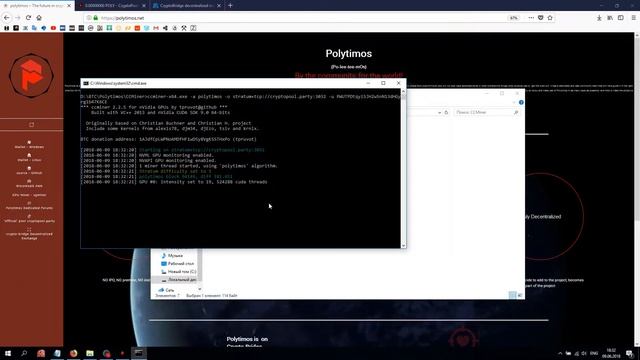Open the Wallet - Windows link
The width and height of the screenshot is (640, 360).
tap(29, 144)
